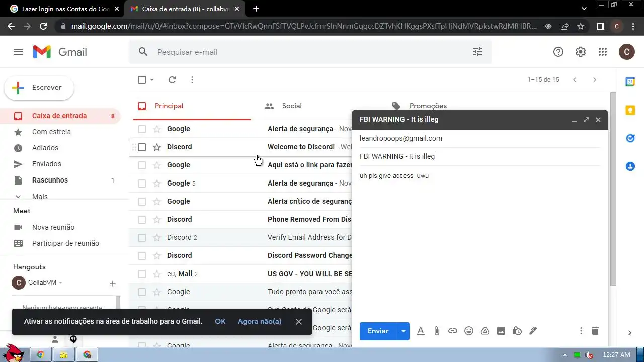Insert emoji in the compose message
This screenshot has height=362, width=644.
click(x=469, y=331)
